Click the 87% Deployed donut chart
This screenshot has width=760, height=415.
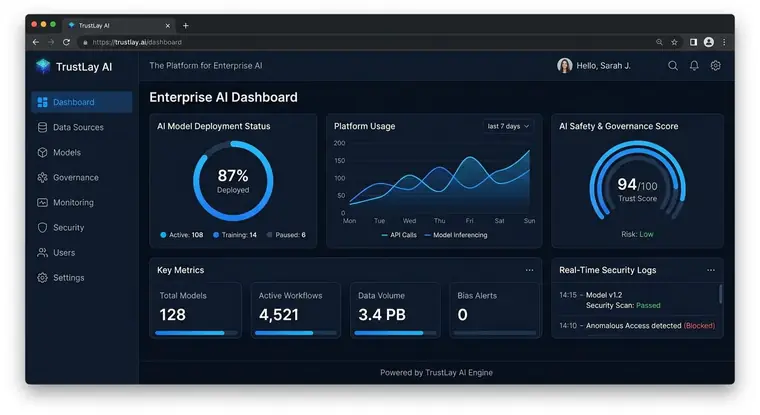pyautogui.click(x=233, y=181)
